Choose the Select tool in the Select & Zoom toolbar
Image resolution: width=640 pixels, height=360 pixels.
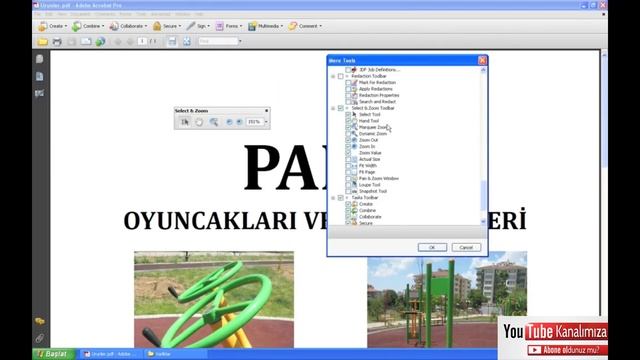click(185, 122)
